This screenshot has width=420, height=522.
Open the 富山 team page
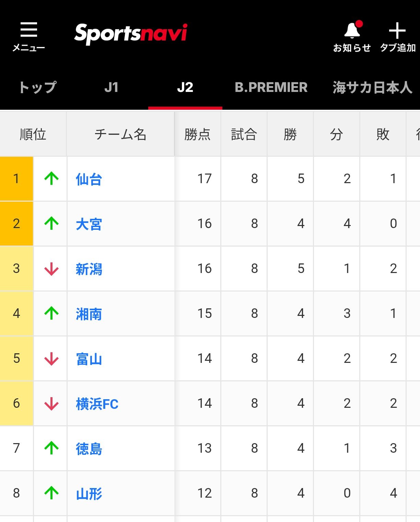(x=89, y=359)
